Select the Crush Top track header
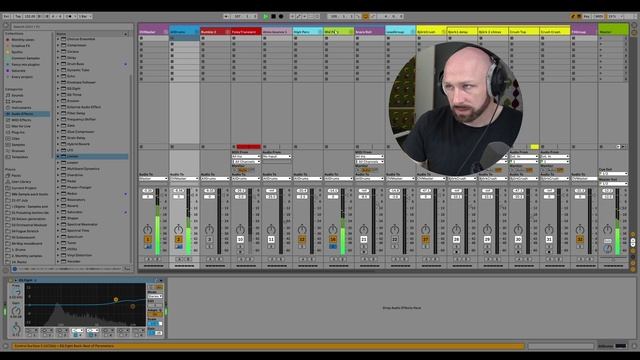The width and height of the screenshot is (640, 360). click(x=524, y=31)
